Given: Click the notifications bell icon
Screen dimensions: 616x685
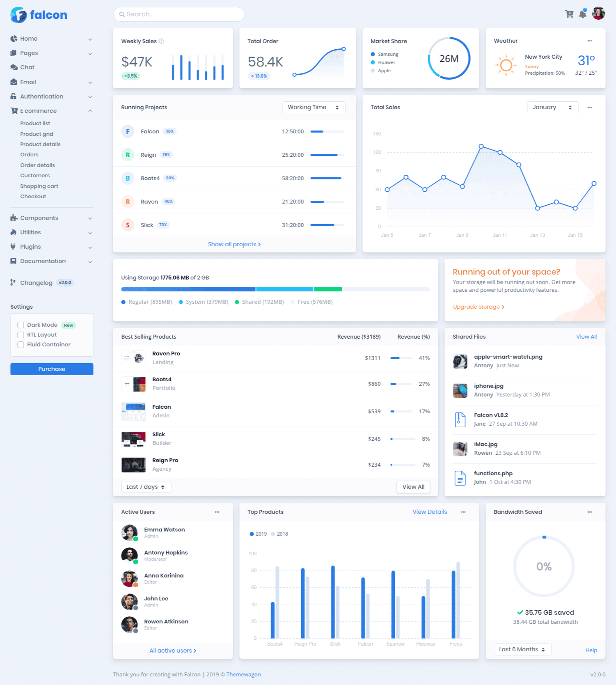Looking at the screenshot, I should pos(583,14).
